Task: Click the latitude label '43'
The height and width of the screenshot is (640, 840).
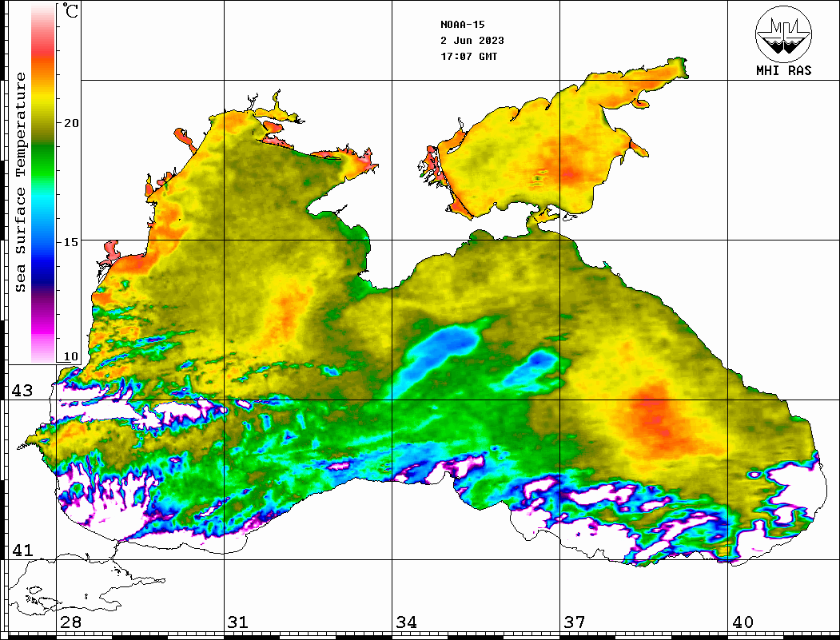Action: (22, 391)
